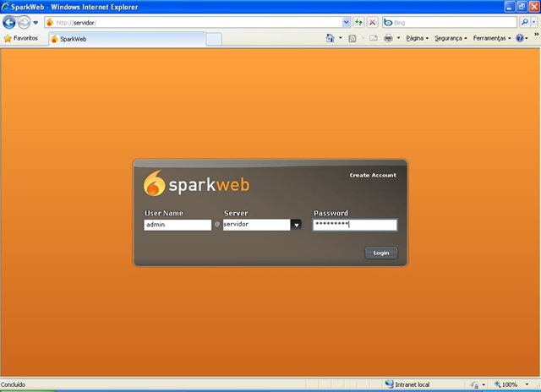The image size is (541, 392).
Task: Click the read mail icon in toolbar
Action: [x=374, y=38]
